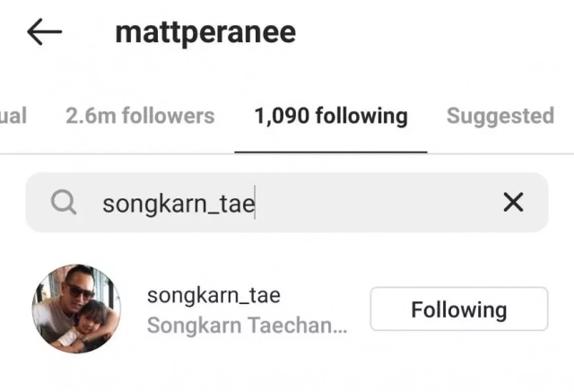This screenshot has width=574, height=392.
Task: Return to previous screen via back arrow
Action: pyautogui.click(x=44, y=31)
